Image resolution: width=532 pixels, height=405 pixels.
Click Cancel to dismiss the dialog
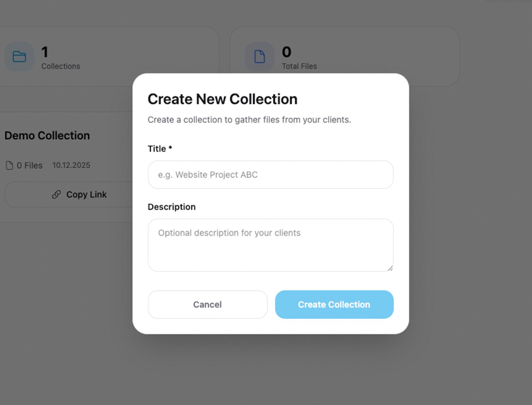click(207, 304)
